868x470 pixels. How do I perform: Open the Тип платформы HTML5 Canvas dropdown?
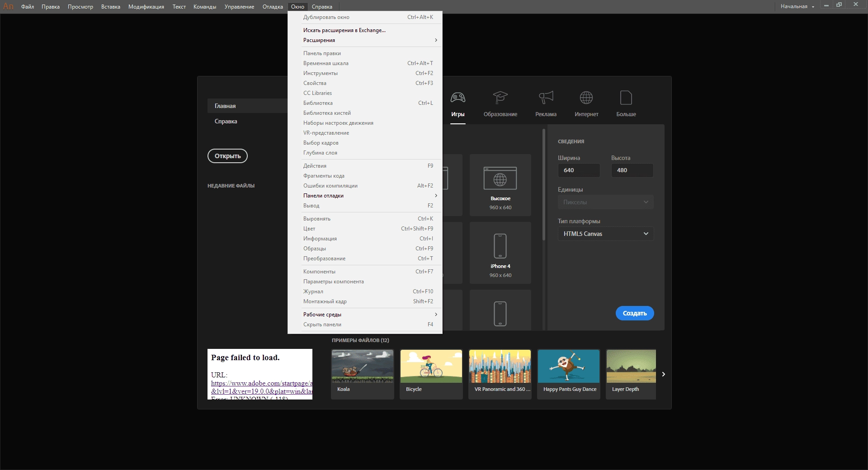pyautogui.click(x=606, y=234)
